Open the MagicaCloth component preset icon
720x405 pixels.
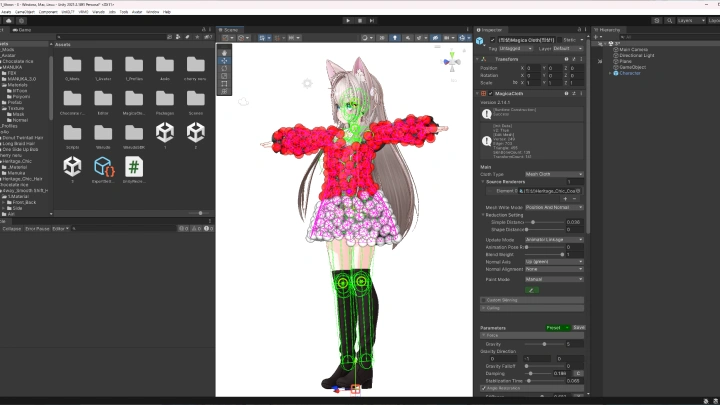(574, 94)
